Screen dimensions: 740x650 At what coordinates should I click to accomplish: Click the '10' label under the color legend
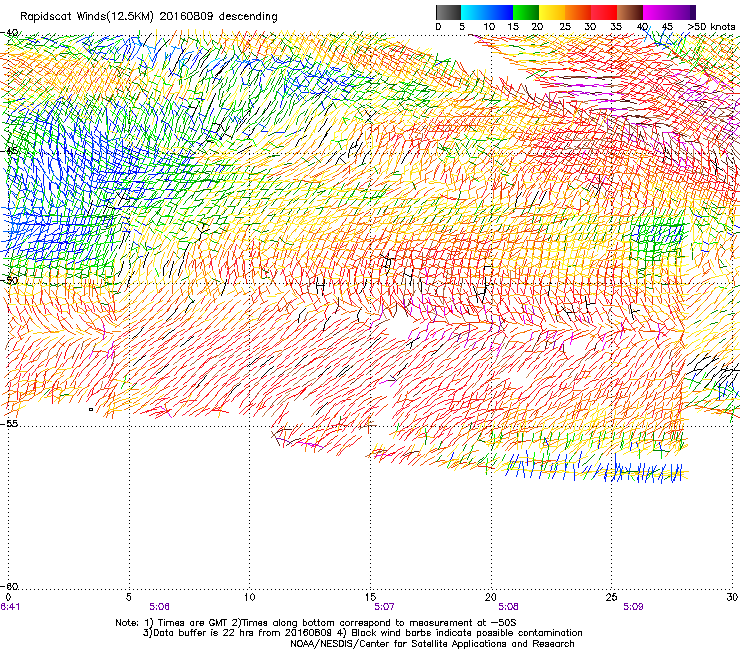click(x=489, y=27)
